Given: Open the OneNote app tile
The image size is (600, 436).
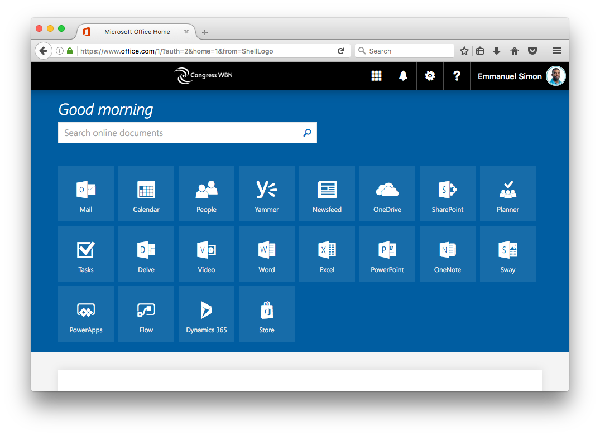Looking at the screenshot, I should (x=447, y=253).
